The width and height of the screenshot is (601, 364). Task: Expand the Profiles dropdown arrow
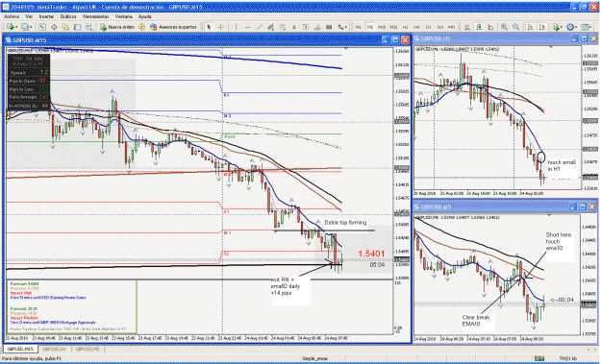point(31,27)
